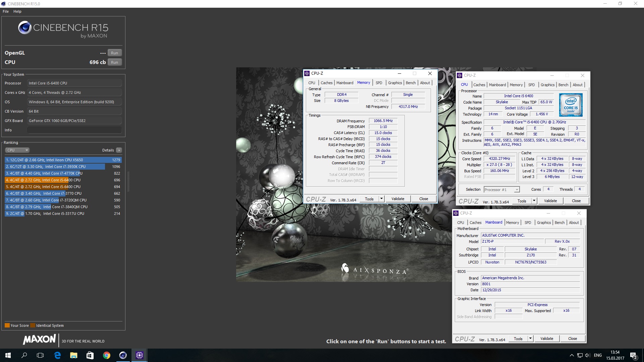Screen dimensions: 644x362
Task: Expand the Tools dropdown arrow in the Memory window
Action: 381,199
